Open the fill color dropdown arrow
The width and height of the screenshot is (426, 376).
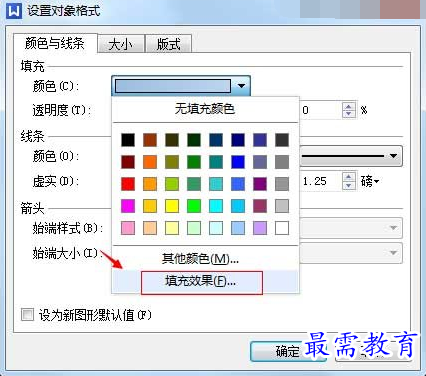click(x=241, y=86)
